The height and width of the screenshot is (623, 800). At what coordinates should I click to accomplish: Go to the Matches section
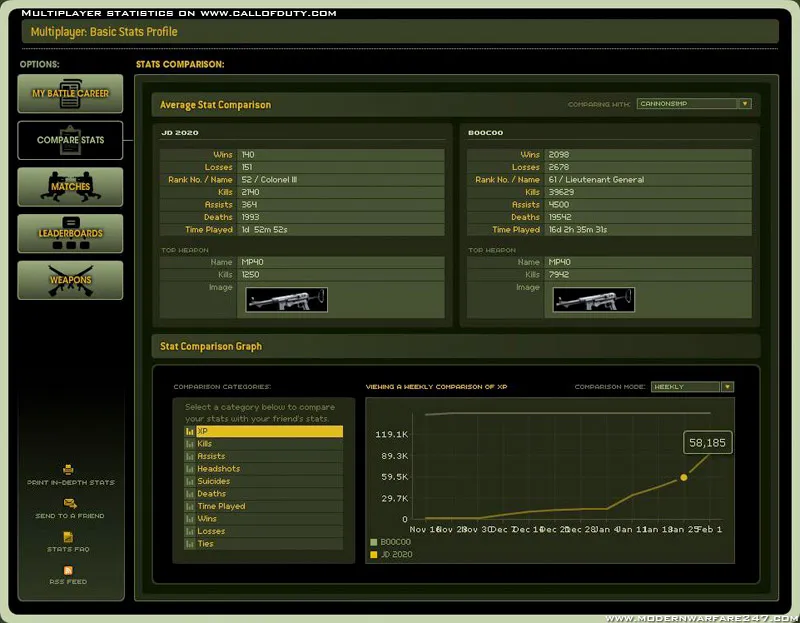click(x=70, y=187)
